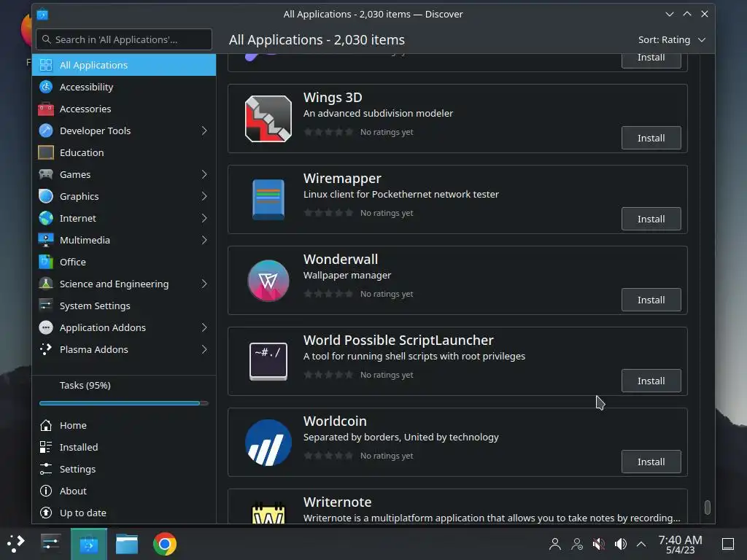Click the System Settings category icon
747x560 pixels.
tap(46, 306)
